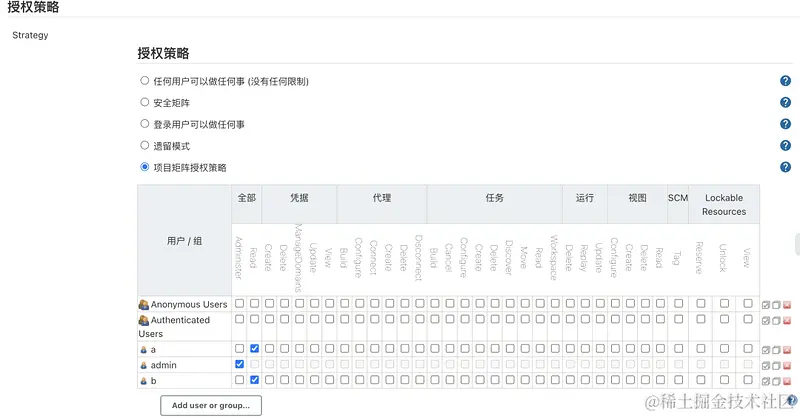Remove the Anonymous Users row with red X
Viewport: 800px width, 417px height.
point(787,305)
